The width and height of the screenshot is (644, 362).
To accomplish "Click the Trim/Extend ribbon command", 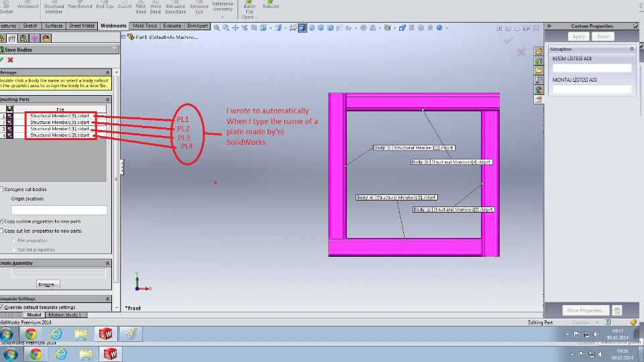I will [80, 5].
